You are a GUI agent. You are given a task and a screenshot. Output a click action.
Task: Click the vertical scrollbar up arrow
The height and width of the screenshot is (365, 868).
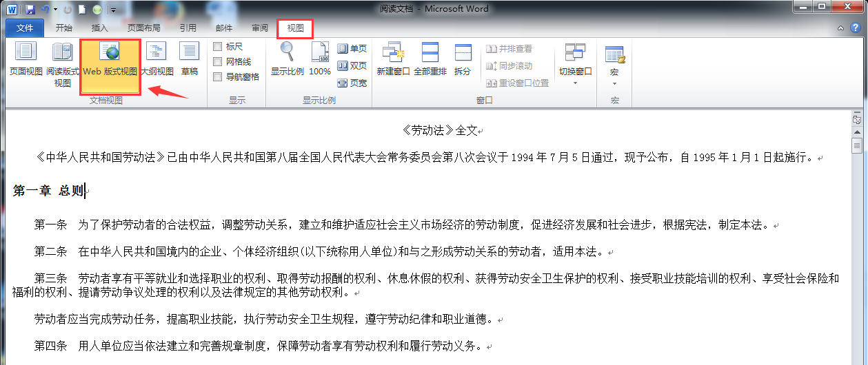click(857, 131)
